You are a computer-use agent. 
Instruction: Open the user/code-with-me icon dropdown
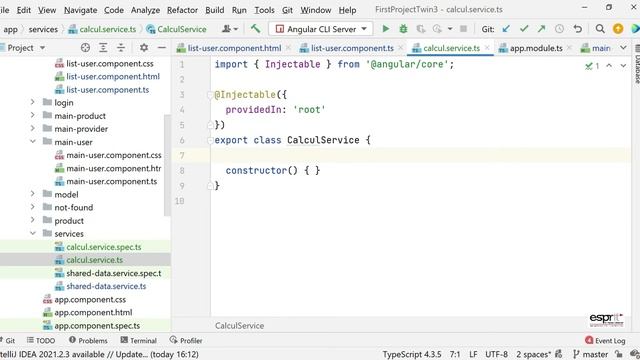[230, 29]
